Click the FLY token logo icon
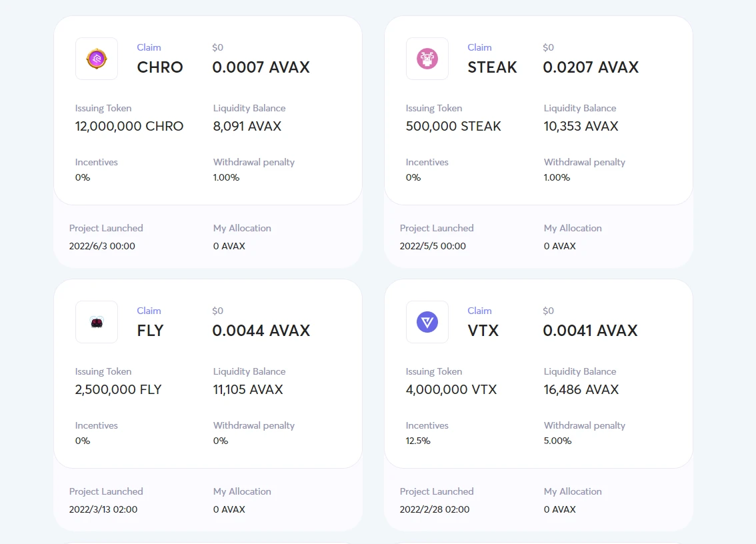The image size is (756, 544). 97,322
